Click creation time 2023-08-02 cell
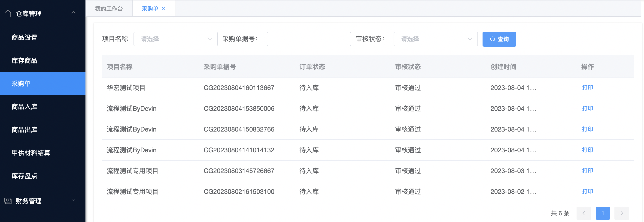This screenshot has width=644, height=222. (513, 191)
